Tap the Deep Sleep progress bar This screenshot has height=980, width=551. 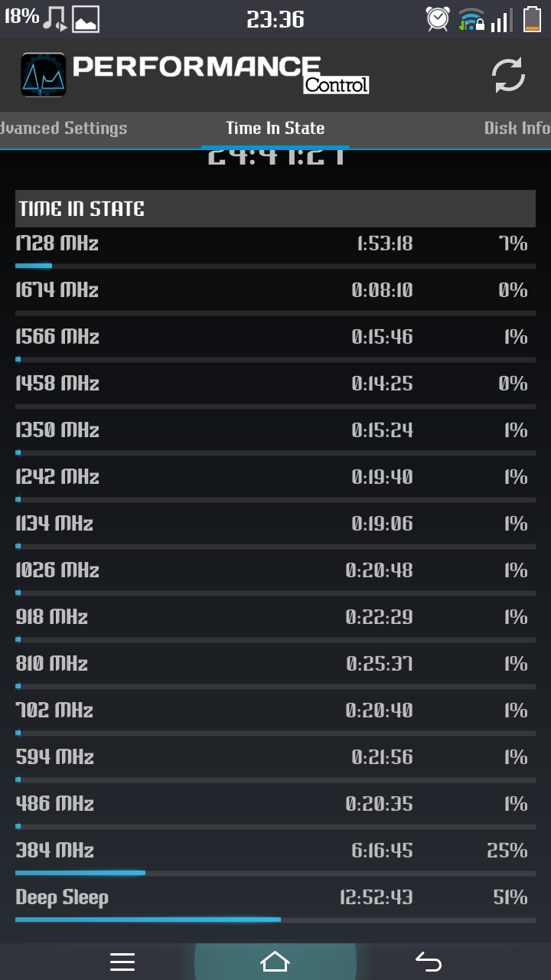(x=275, y=920)
